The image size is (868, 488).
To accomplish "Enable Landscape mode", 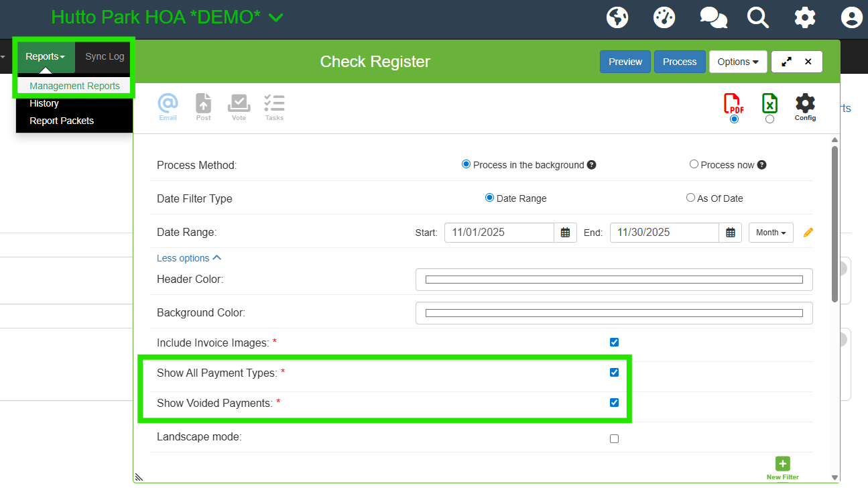I will tap(614, 438).
